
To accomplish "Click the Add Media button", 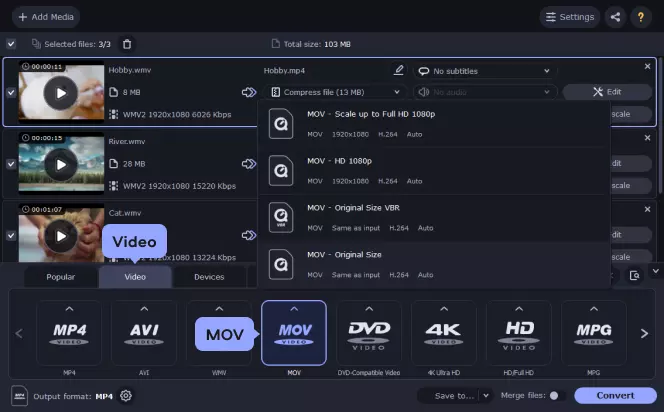I will 46,17.
